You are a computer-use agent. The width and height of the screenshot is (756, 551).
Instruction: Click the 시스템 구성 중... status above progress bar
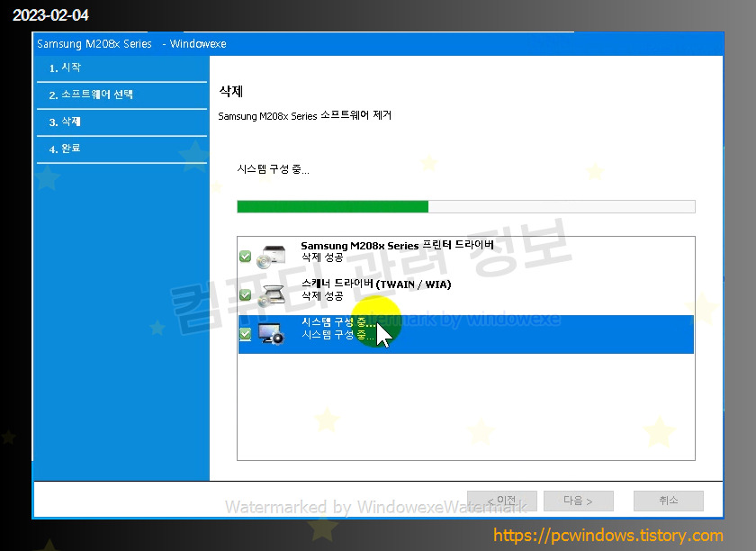[x=273, y=169]
